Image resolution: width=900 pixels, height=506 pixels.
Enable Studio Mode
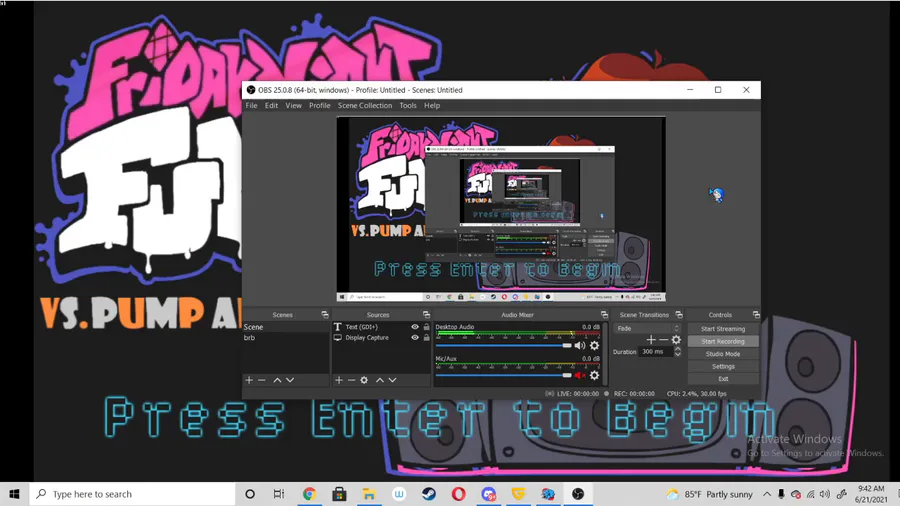[x=723, y=354]
